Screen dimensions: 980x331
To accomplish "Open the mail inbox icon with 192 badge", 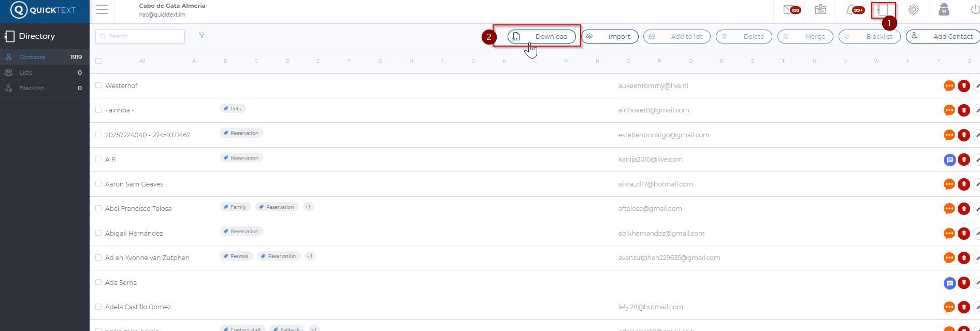I will (x=790, y=10).
